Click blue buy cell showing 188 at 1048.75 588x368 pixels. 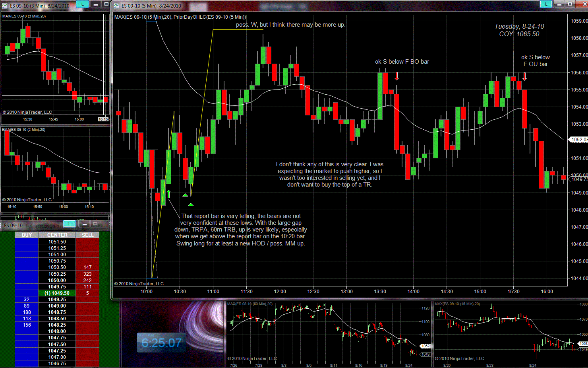click(27, 312)
